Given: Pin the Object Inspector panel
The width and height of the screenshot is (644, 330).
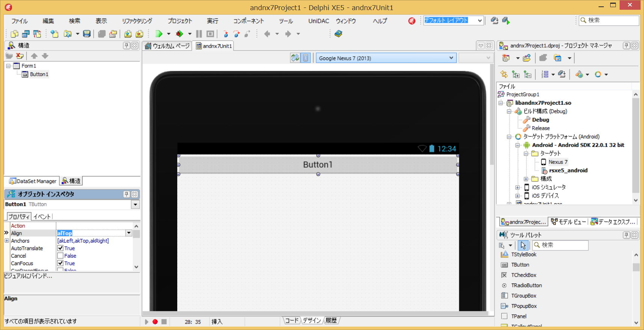Looking at the screenshot, I should click(x=127, y=194).
